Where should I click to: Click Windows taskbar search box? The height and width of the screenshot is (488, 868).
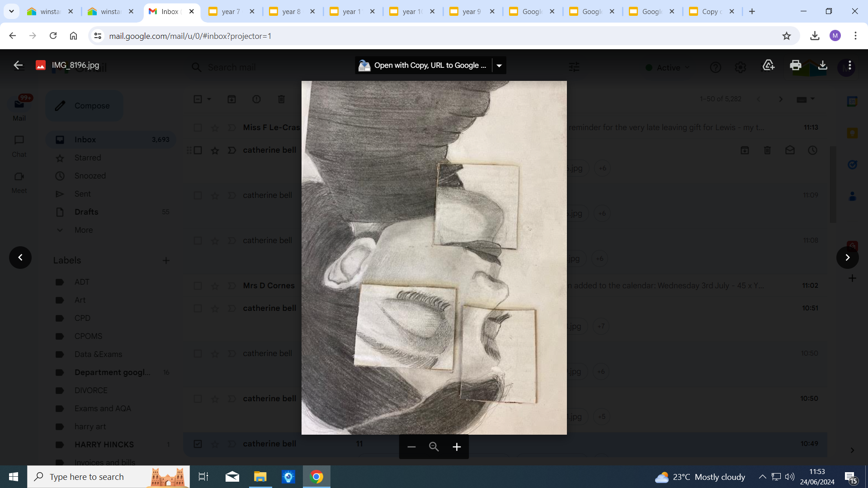click(x=108, y=477)
